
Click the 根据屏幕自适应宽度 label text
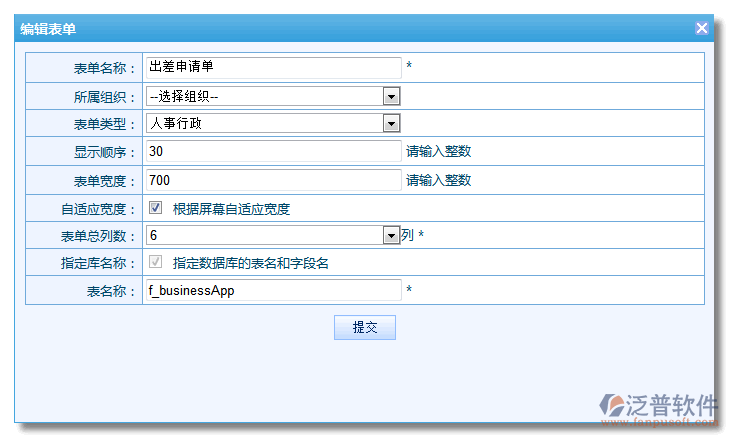(231, 209)
